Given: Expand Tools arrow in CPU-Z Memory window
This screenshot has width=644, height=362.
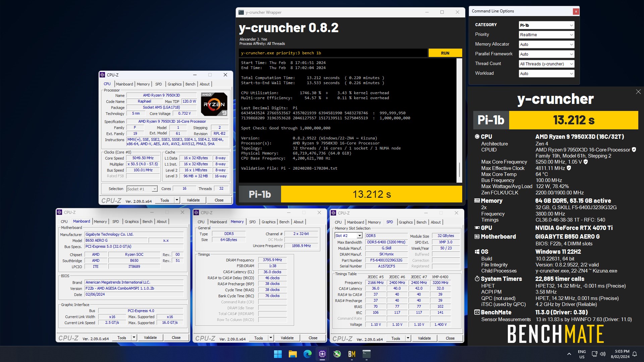Looking at the screenshot, I should point(271,338).
